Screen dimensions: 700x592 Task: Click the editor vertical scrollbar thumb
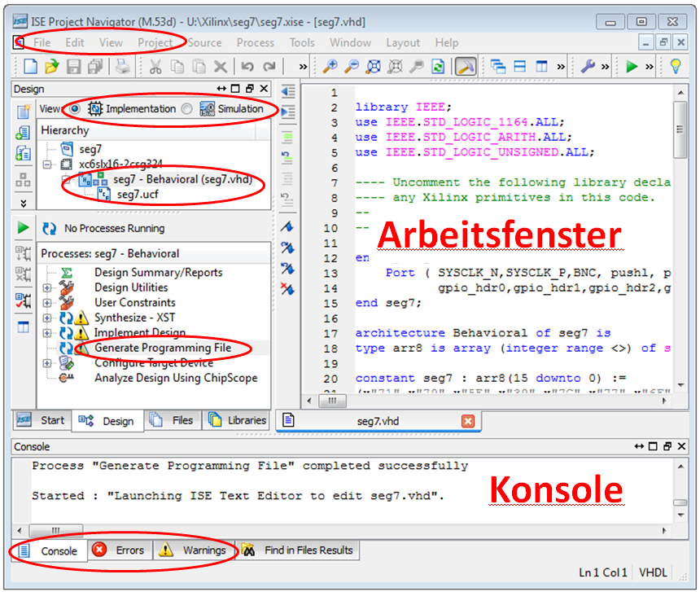[x=680, y=129]
